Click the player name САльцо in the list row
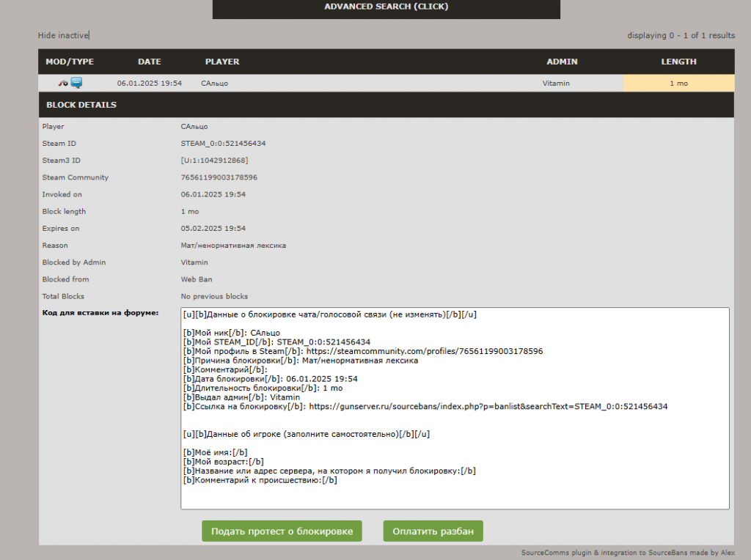 click(214, 84)
